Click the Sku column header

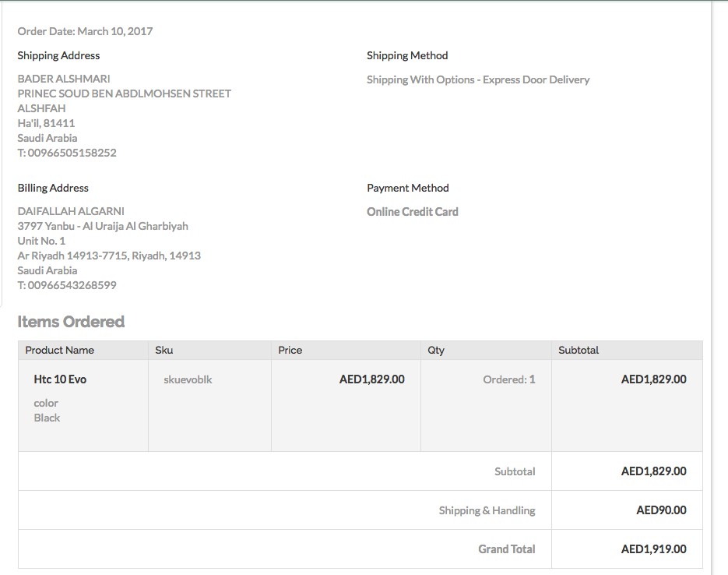coord(164,351)
